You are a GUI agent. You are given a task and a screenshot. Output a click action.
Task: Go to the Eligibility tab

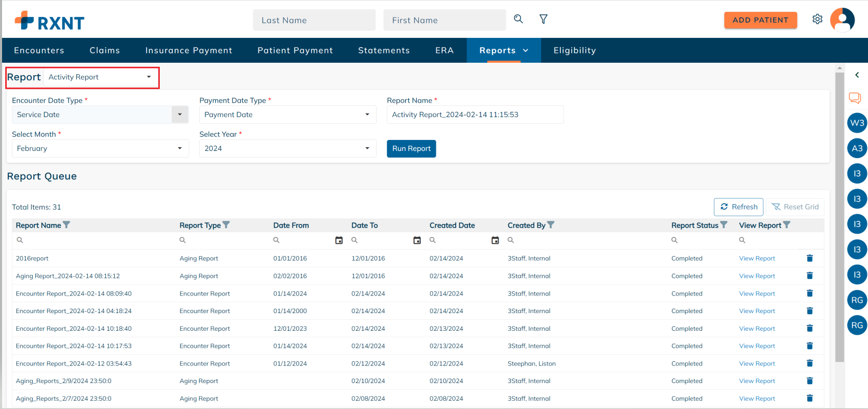pos(574,50)
